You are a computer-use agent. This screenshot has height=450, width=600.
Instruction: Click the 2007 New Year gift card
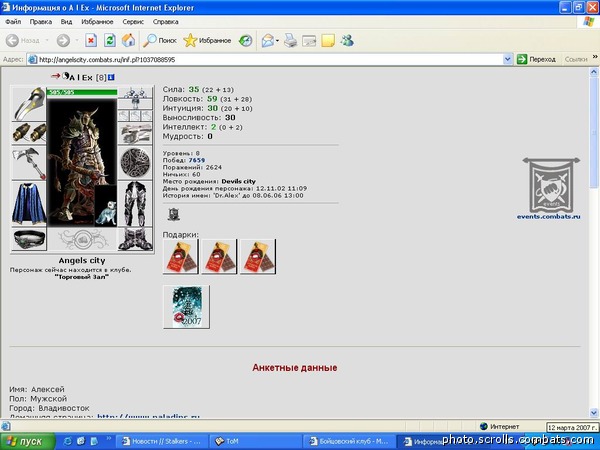186,307
